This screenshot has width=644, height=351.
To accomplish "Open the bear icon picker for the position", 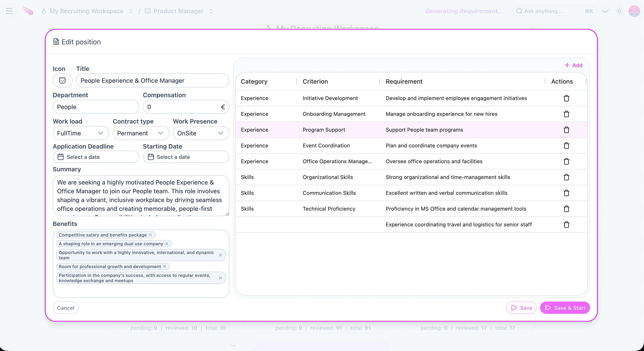I will [62, 81].
